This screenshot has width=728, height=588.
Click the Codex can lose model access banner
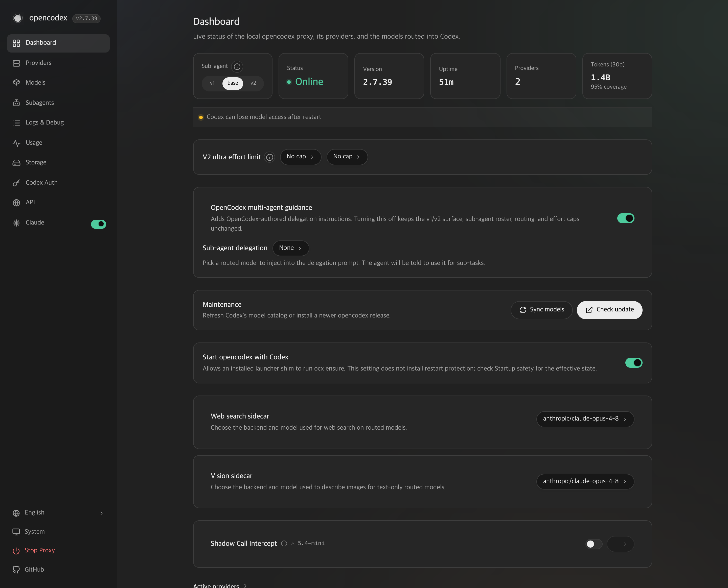[422, 117]
